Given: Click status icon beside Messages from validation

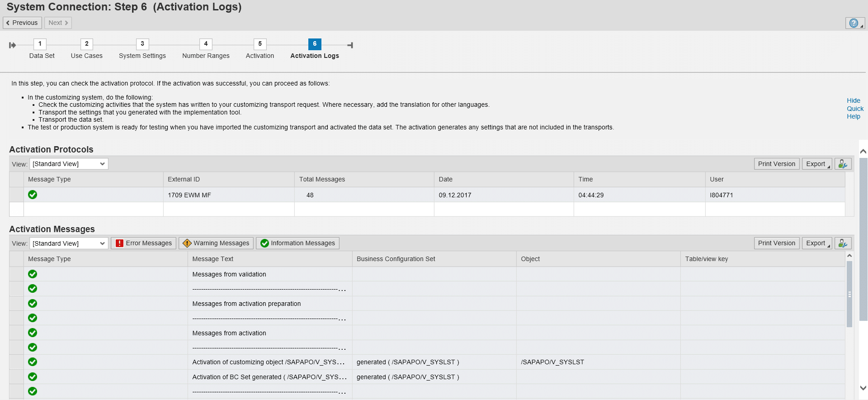Looking at the screenshot, I should click(x=33, y=274).
